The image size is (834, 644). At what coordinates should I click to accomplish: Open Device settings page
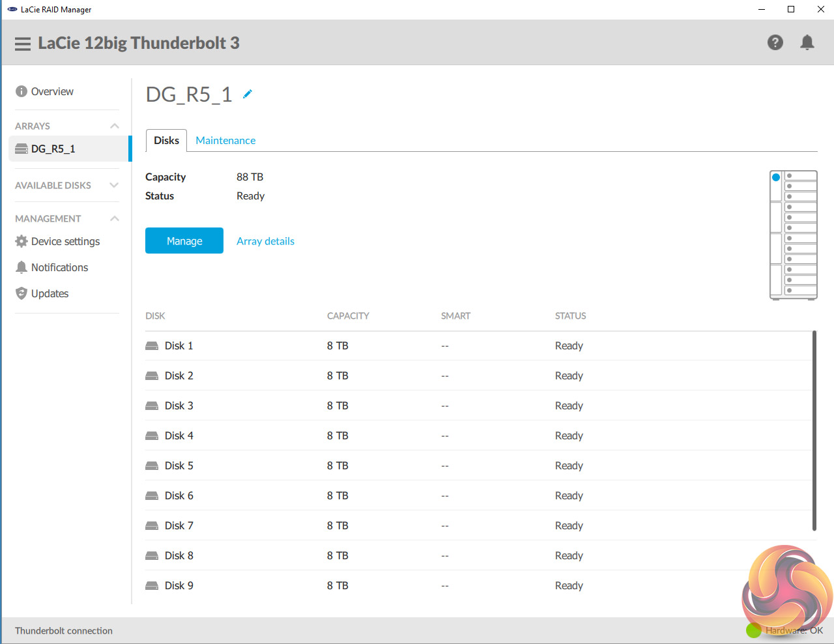[65, 241]
